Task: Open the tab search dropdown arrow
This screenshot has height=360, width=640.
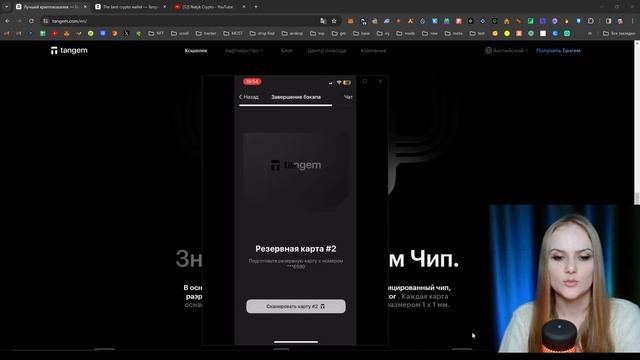Action: pyautogui.click(x=6, y=7)
